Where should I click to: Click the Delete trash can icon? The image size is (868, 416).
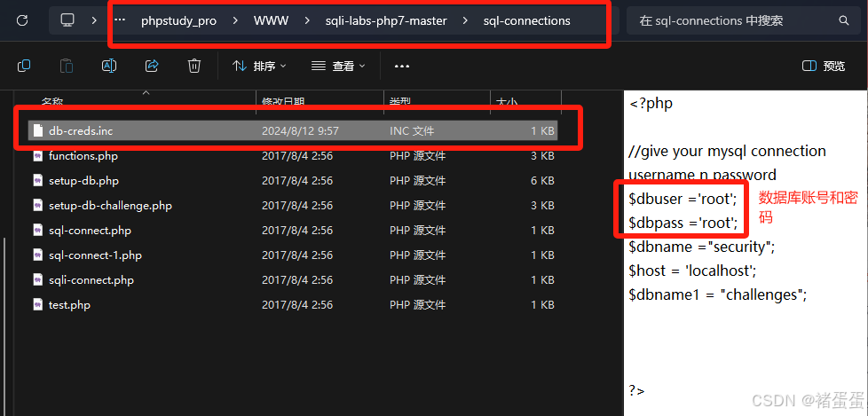[x=193, y=66]
